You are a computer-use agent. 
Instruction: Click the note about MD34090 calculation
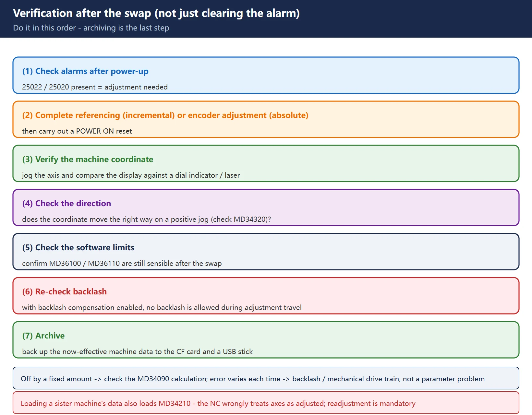tap(266, 378)
